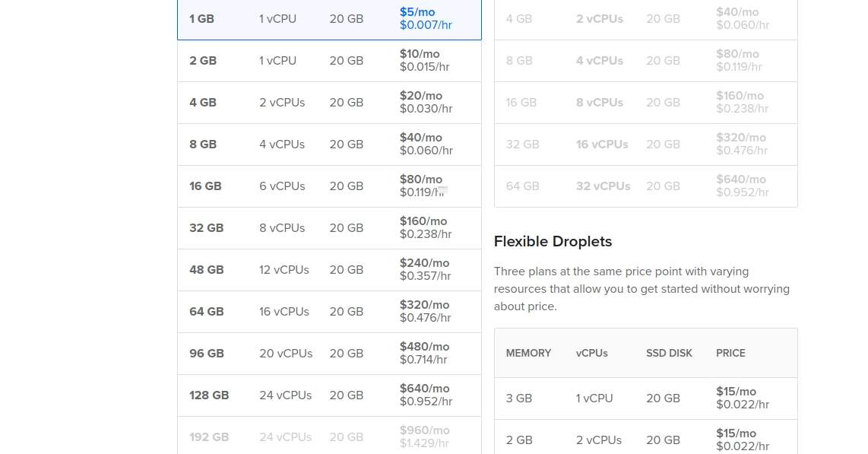This screenshot has height=454, width=868.
Task: Select the flexible 2 GB, 2 vCPUs plan
Action: 645,440
